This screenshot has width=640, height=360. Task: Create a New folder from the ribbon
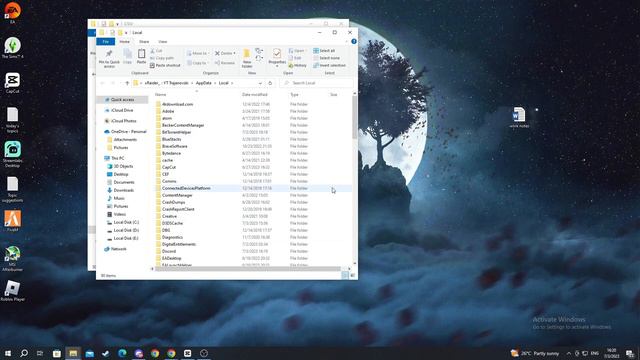pyautogui.click(x=247, y=58)
